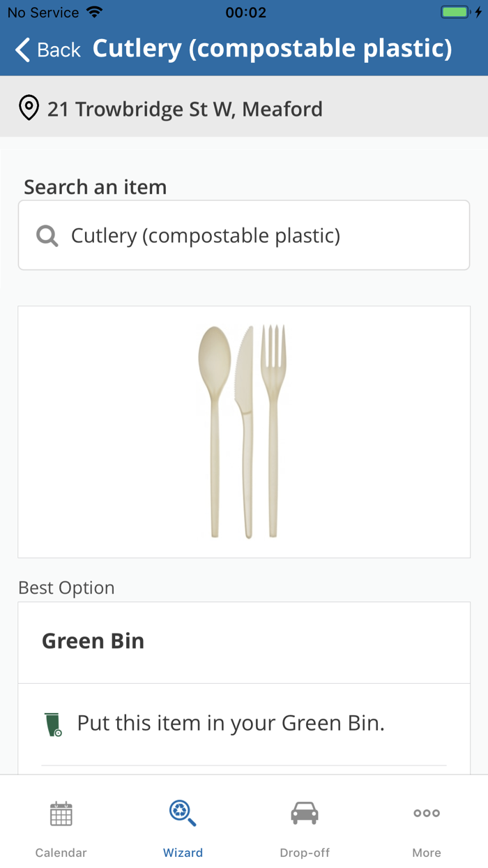Tap the Wizard recycle search icon
488x868 pixels.
tap(183, 814)
